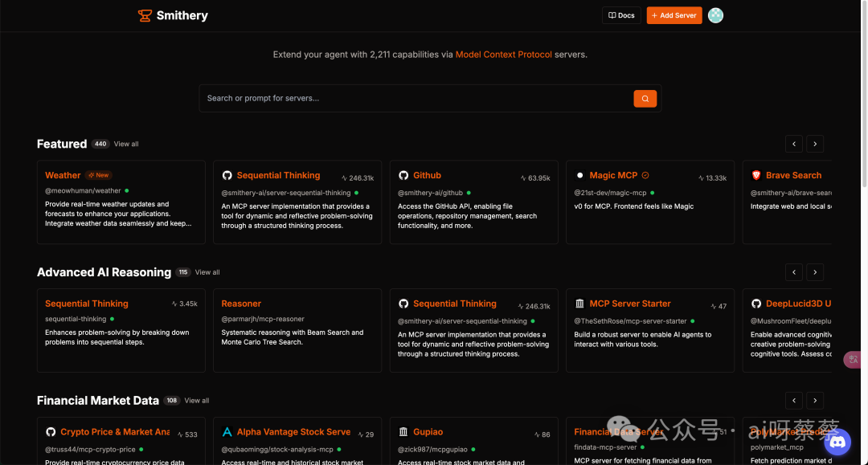
Task: Open Crypto Price & Market Analysis server
Action: click(115, 432)
